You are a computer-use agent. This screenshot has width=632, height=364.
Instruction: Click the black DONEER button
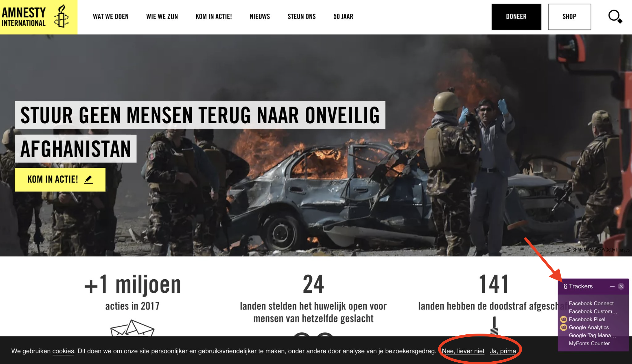[516, 17]
